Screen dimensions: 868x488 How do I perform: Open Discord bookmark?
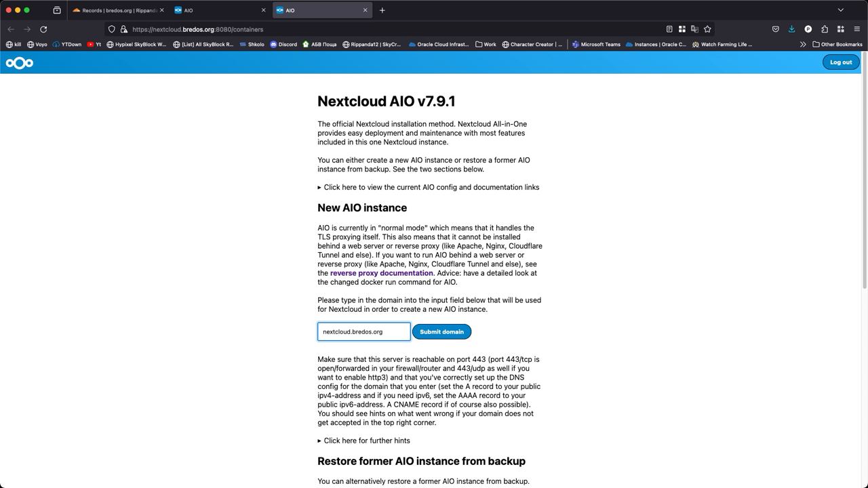click(x=283, y=45)
